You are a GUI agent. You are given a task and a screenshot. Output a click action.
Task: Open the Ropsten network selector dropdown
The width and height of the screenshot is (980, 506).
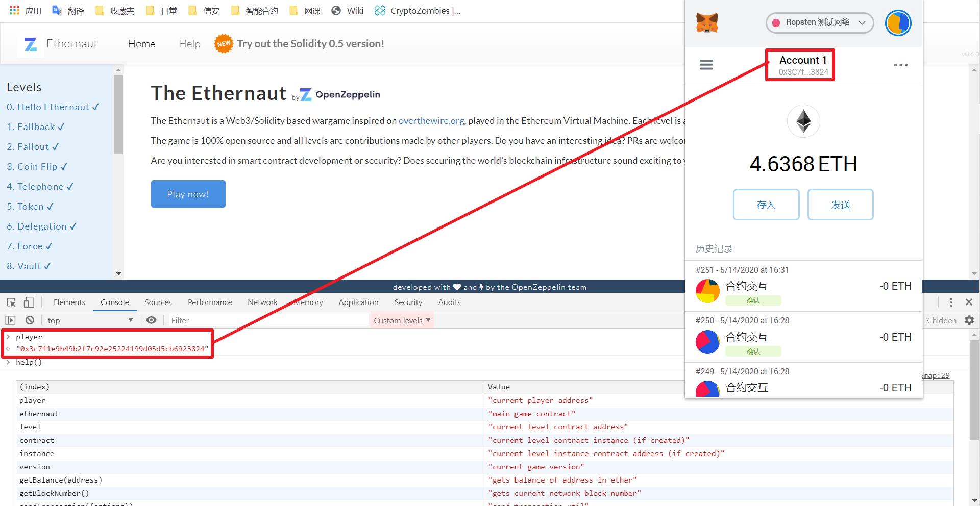point(820,23)
